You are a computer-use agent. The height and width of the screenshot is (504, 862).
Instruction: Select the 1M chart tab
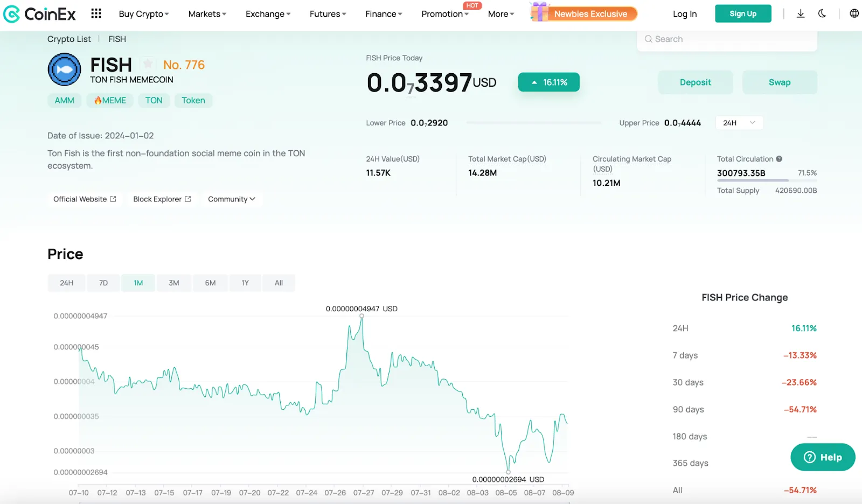pos(138,283)
